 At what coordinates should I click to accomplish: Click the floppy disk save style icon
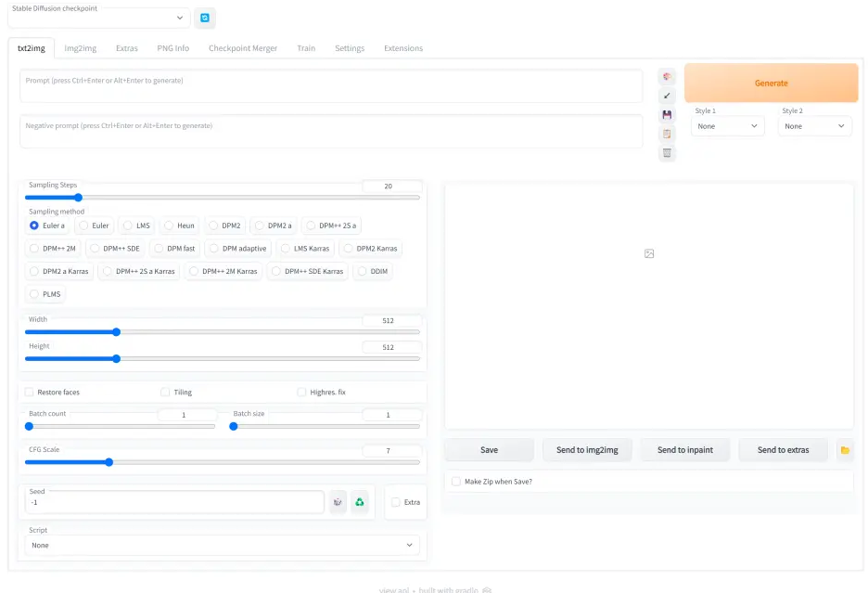click(667, 115)
